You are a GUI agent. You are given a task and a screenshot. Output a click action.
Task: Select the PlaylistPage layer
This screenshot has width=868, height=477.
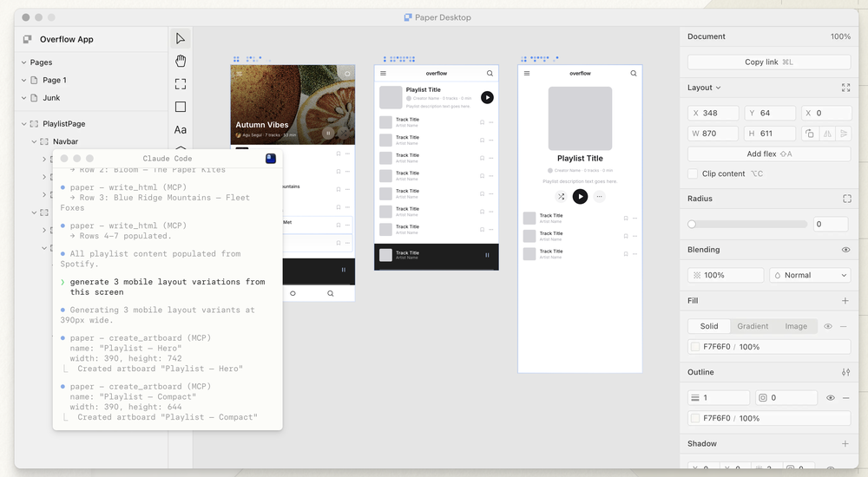[63, 124]
